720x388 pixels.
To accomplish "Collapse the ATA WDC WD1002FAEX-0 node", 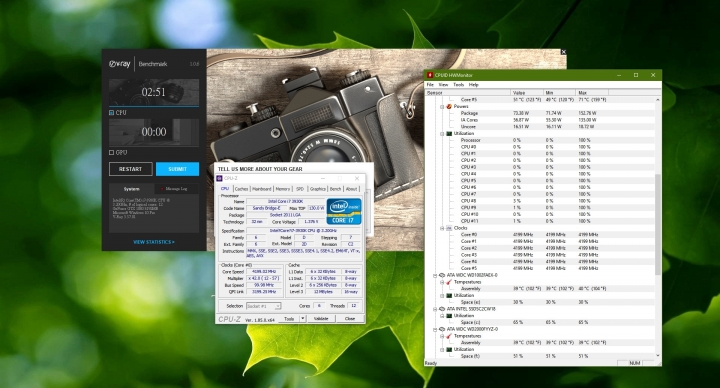I will click(435, 276).
